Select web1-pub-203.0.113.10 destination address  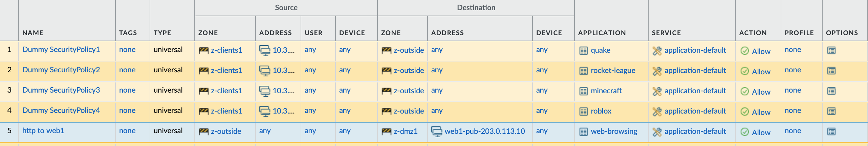click(484, 131)
